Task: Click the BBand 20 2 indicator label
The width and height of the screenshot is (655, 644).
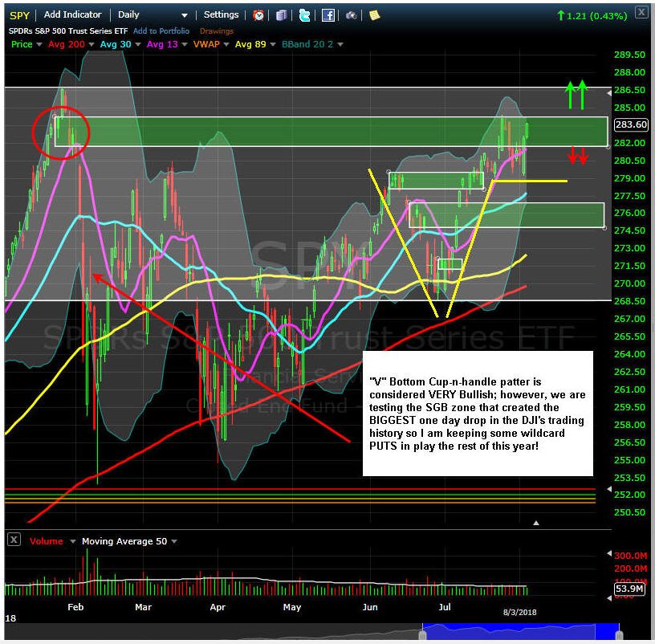Action: [307, 44]
